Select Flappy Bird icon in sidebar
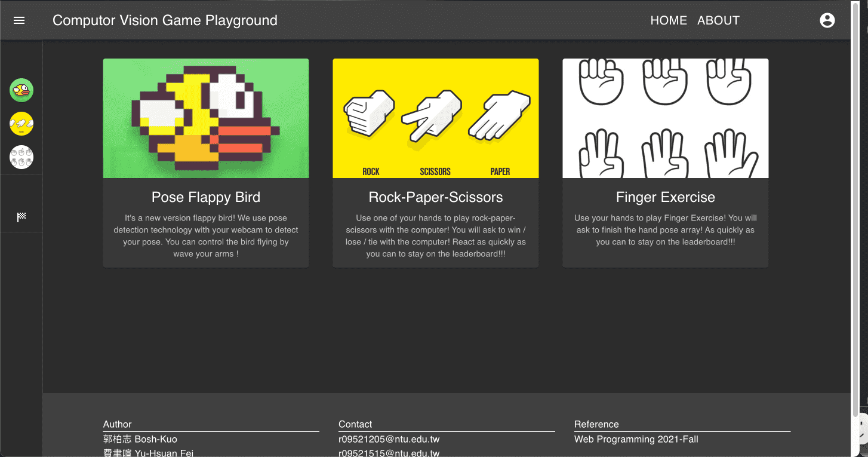Viewport: 868px width, 457px height. [x=21, y=91]
